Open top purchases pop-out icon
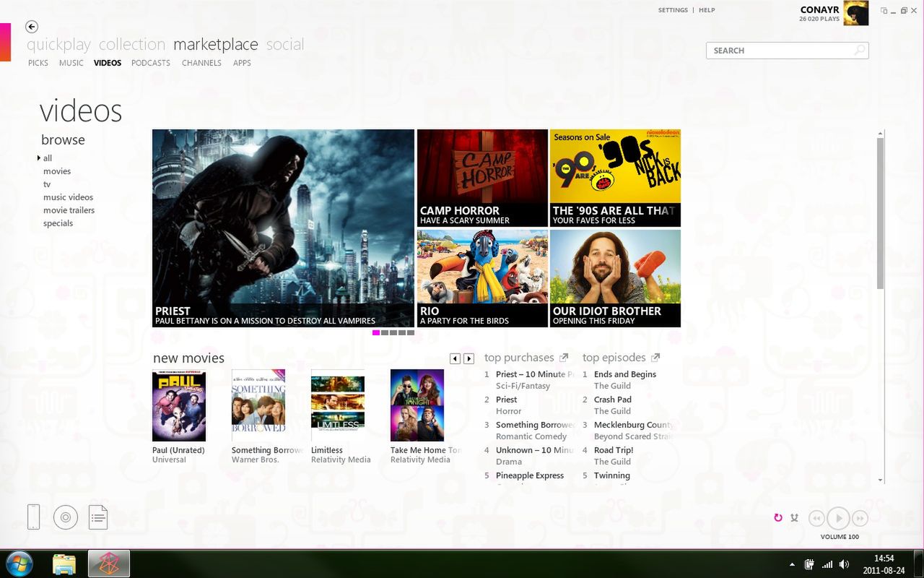This screenshot has height=578, width=924. coord(565,357)
